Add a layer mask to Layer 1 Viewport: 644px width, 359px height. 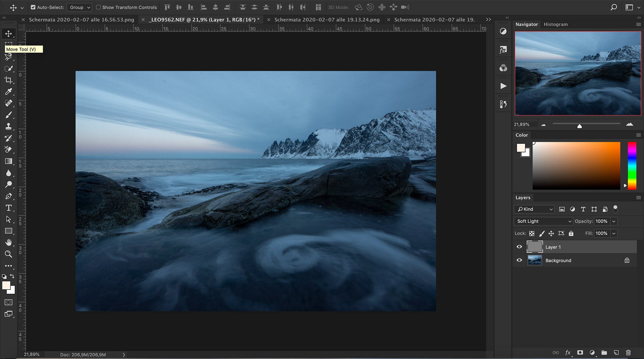pyautogui.click(x=580, y=352)
